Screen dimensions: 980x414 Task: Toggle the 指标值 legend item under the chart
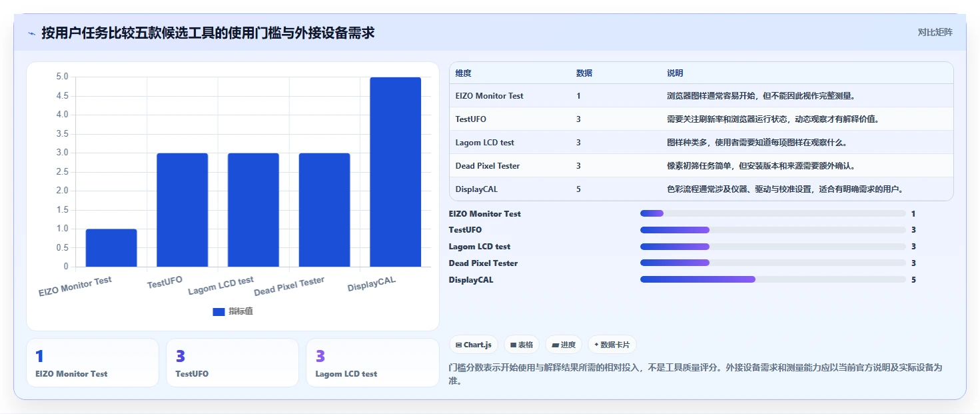pyautogui.click(x=233, y=311)
